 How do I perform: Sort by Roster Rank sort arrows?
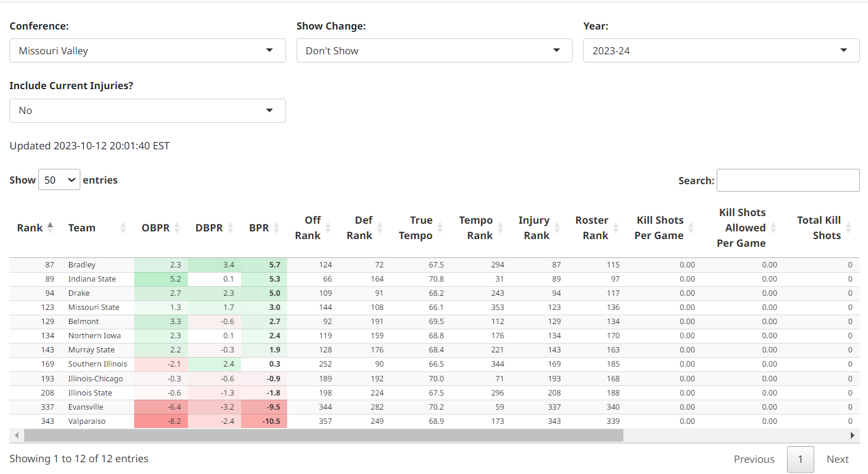point(615,228)
